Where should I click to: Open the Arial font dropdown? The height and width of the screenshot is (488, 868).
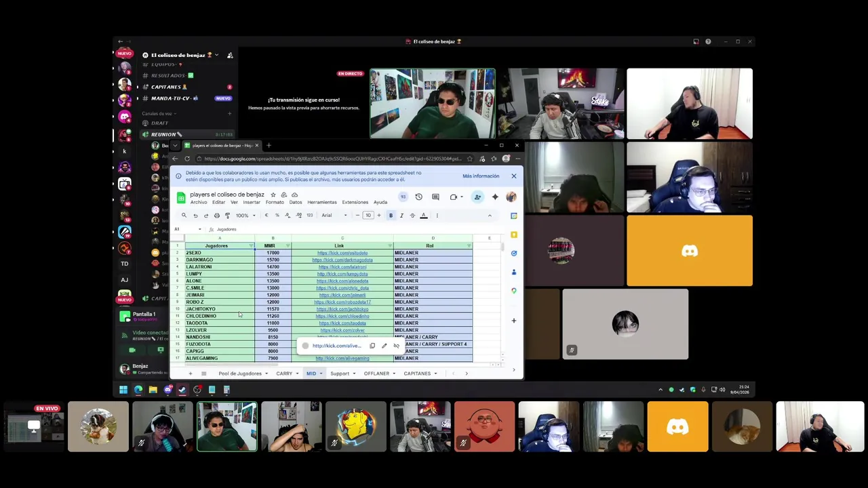point(334,216)
